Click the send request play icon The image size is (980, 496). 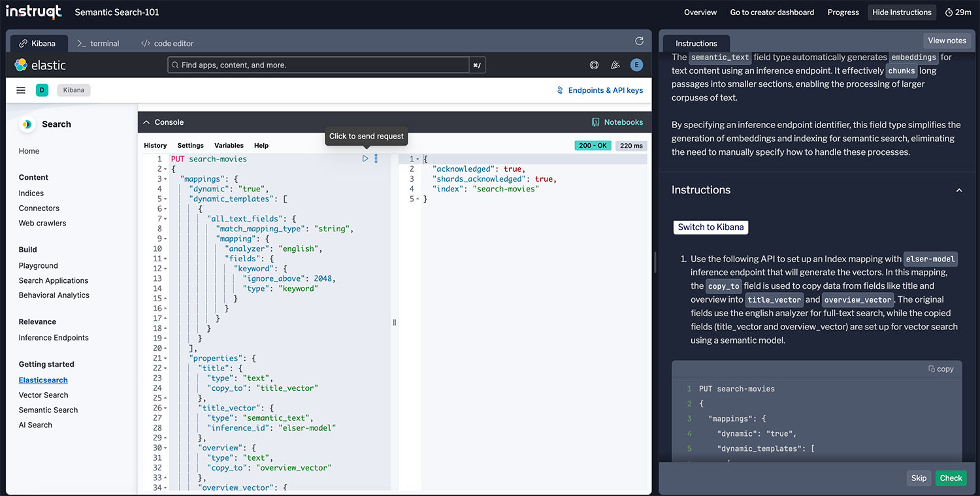coord(365,159)
